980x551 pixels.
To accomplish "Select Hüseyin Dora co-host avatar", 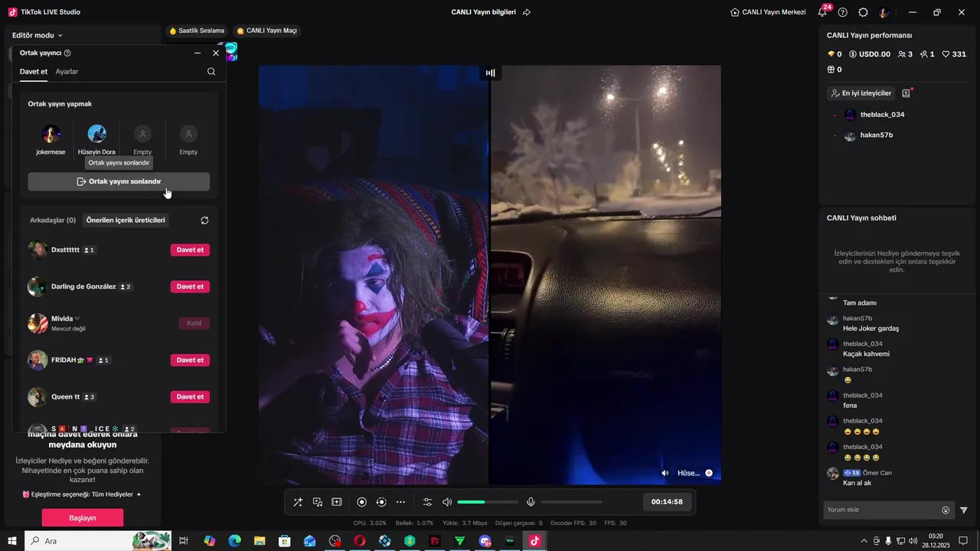I will (x=96, y=134).
